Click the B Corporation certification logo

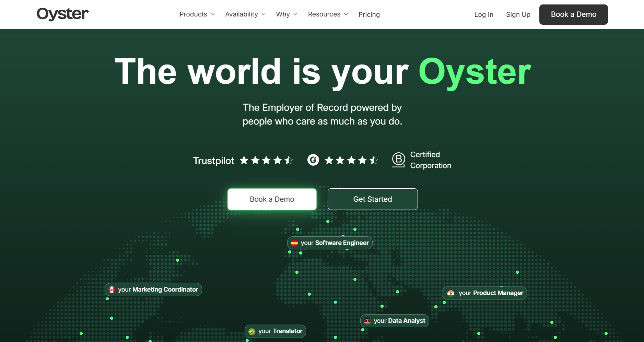[x=399, y=160]
